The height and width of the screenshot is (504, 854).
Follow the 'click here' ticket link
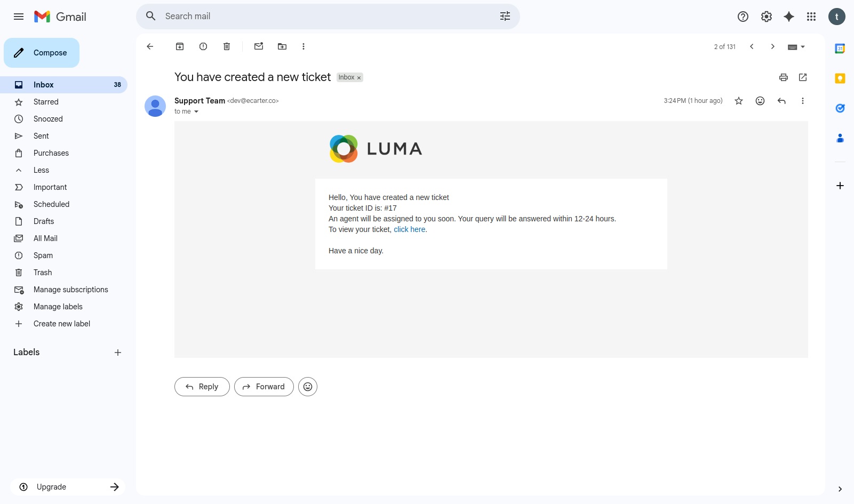point(410,229)
